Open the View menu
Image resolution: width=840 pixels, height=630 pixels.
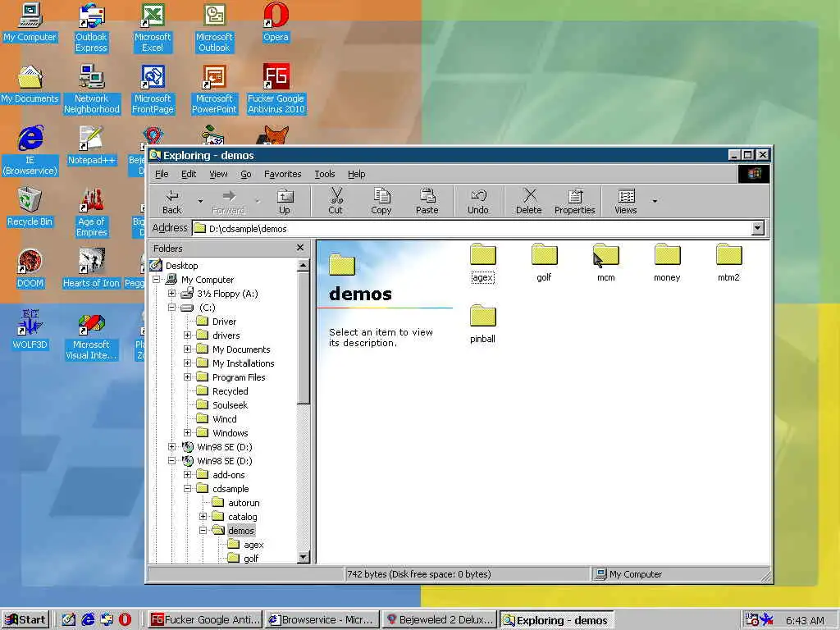[x=218, y=174]
